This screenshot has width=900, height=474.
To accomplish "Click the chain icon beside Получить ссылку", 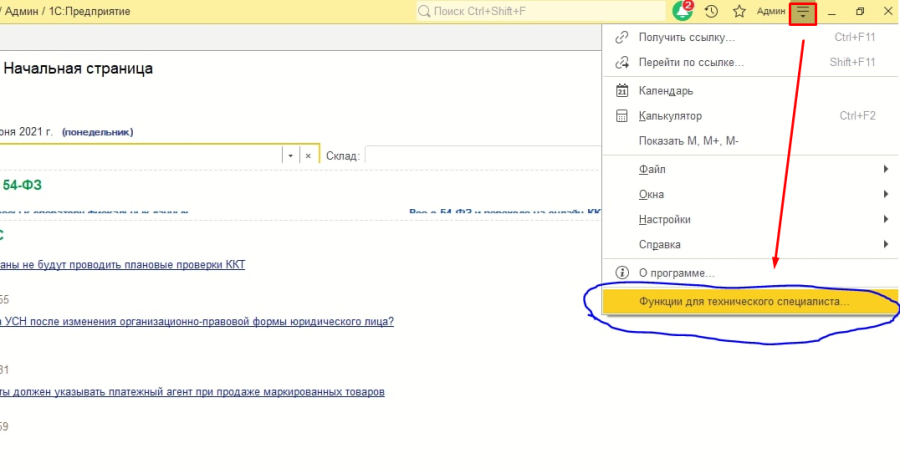I will point(621,38).
